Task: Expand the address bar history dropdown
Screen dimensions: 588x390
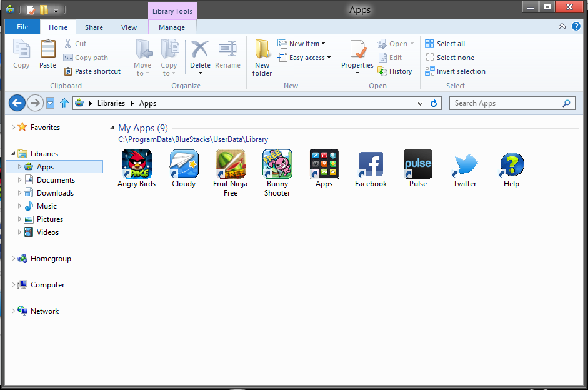Action: tap(421, 103)
